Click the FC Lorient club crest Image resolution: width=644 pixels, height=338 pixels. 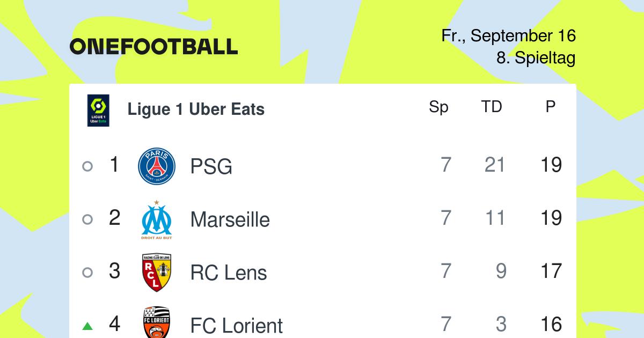coord(157,322)
